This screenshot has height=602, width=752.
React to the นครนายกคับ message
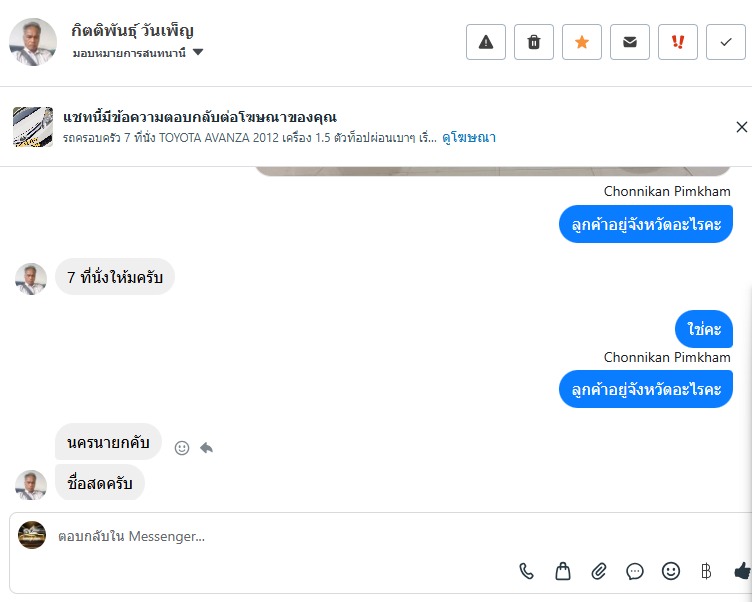(182, 448)
